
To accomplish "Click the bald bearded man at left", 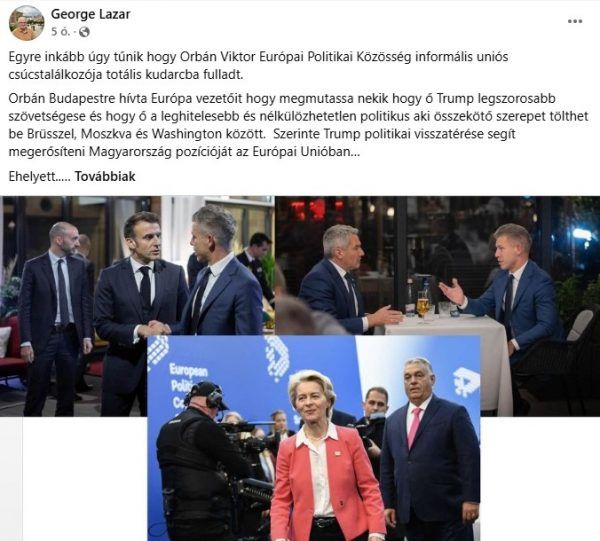I will [55, 318].
